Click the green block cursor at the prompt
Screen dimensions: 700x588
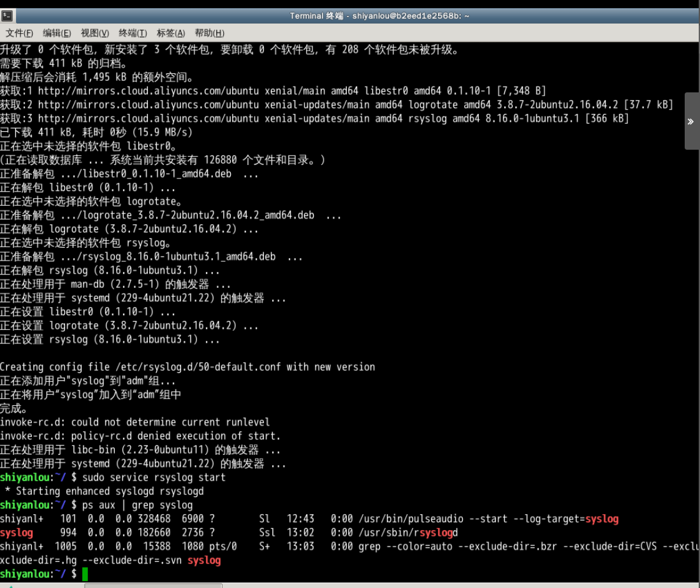(86, 573)
